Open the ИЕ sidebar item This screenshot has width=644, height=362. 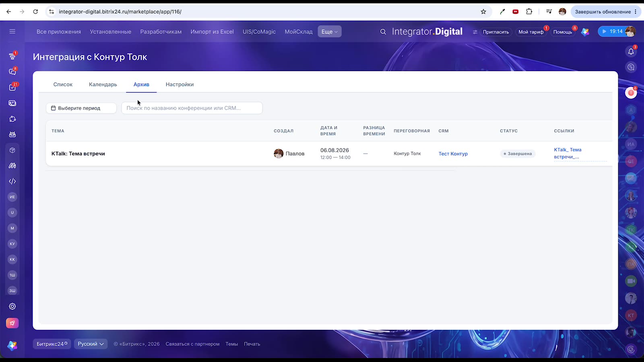click(12, 197)
